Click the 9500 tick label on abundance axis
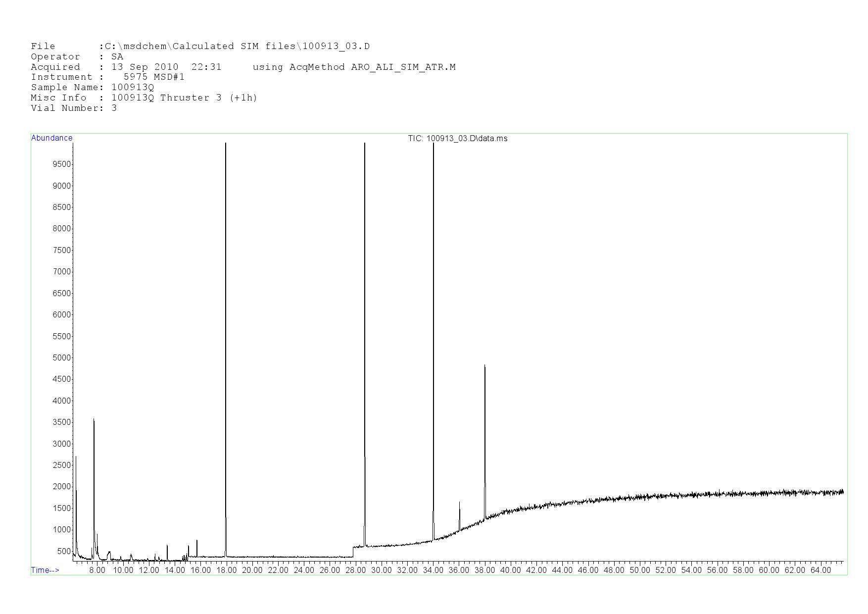The height and width of the screenshot is (614, 868). click(x=62, y=164)
